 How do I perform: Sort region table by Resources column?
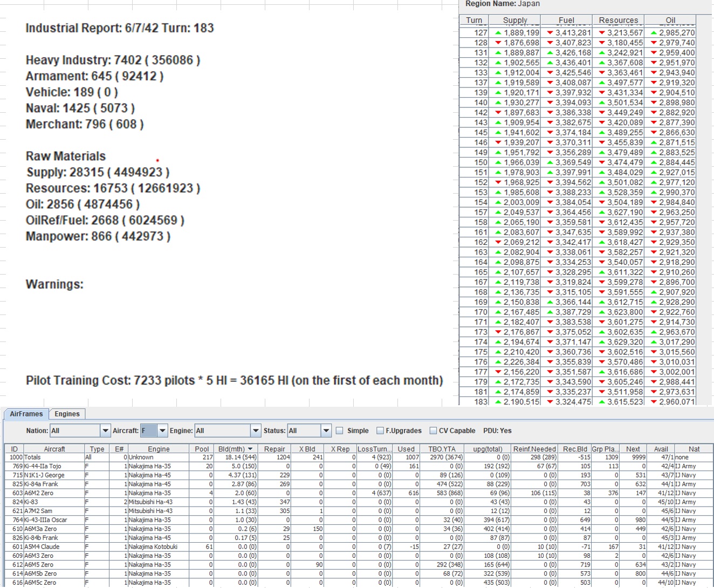619,20
